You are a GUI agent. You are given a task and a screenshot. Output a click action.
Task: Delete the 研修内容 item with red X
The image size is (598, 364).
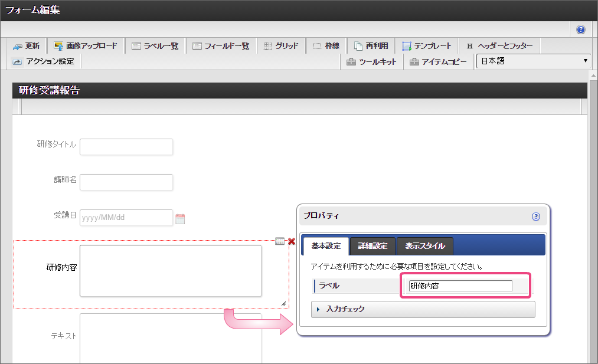click(x=292, y=241)
